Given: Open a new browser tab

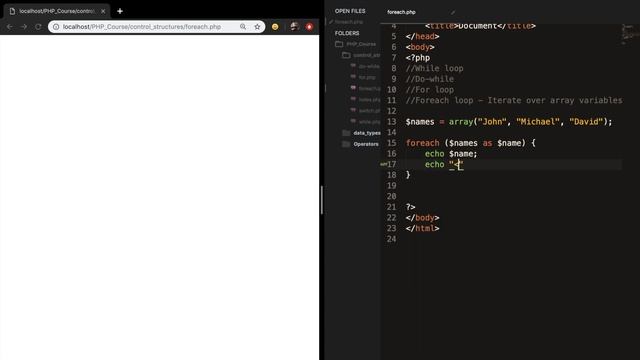Looking at the screenshot, I should click(x=120, y=11).
